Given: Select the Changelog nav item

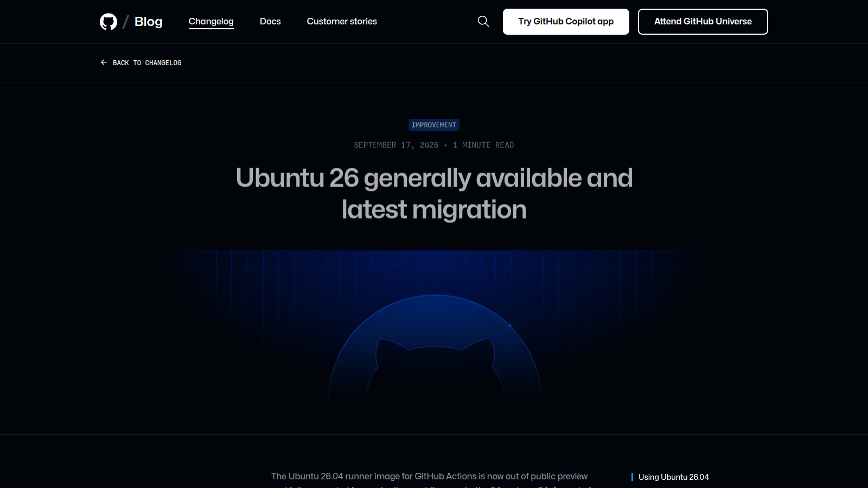Looking at the screenshot, I should tap(211, 22).
